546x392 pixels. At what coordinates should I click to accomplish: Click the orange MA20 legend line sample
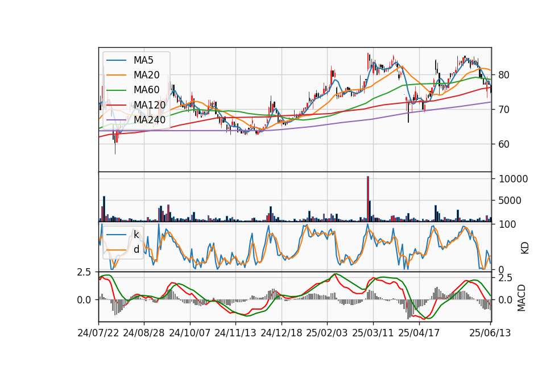point(117,75)
